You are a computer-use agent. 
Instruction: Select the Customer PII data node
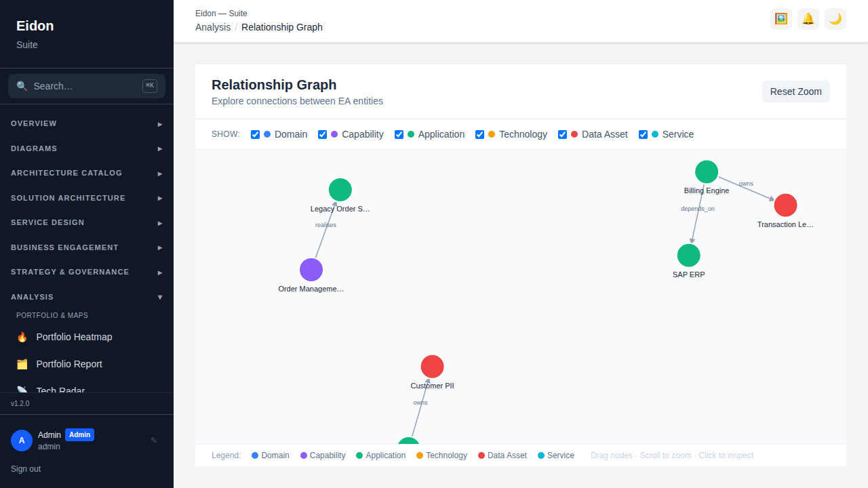coord(433,367)
